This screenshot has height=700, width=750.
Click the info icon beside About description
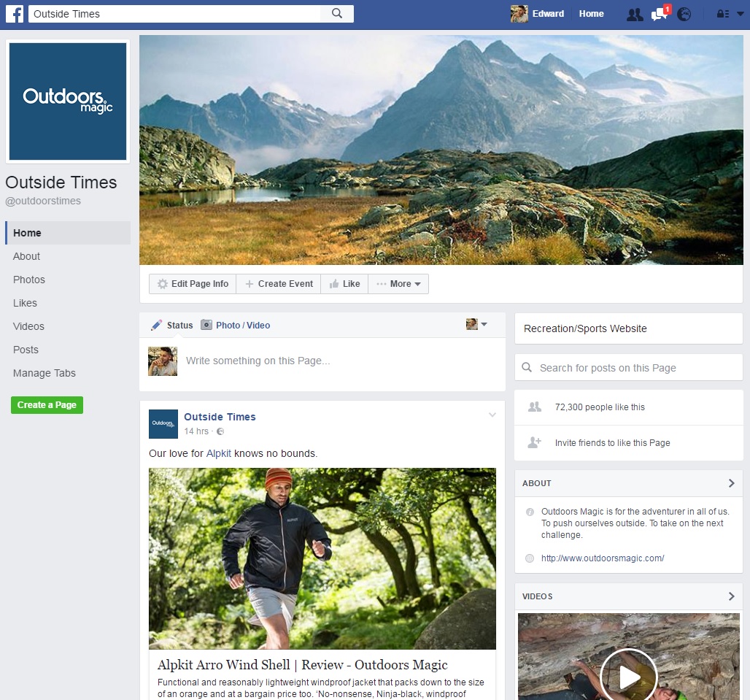point(530,512)
